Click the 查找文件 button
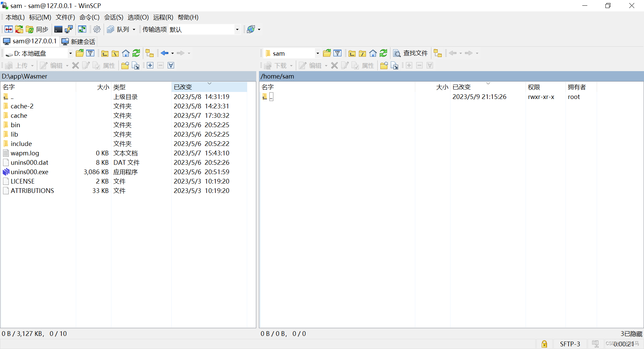Screen dimensions: 644x349 [x=411, y=53]
